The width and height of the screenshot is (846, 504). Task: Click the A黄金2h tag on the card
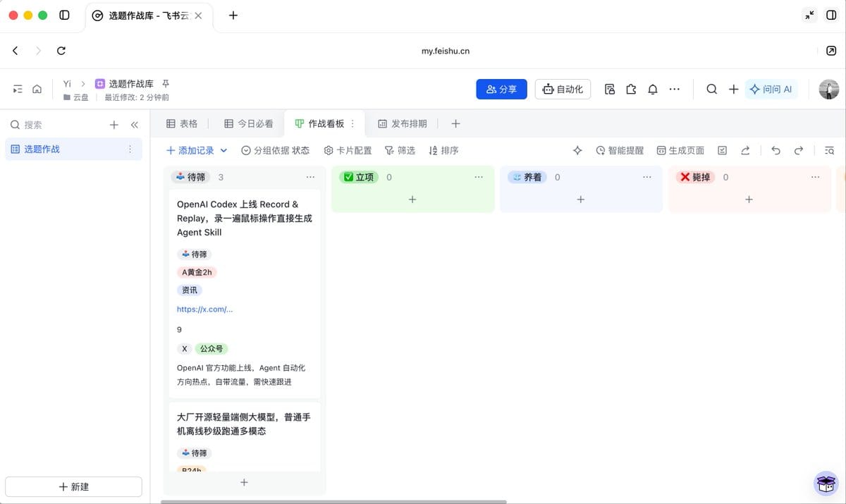click(197, 272)
